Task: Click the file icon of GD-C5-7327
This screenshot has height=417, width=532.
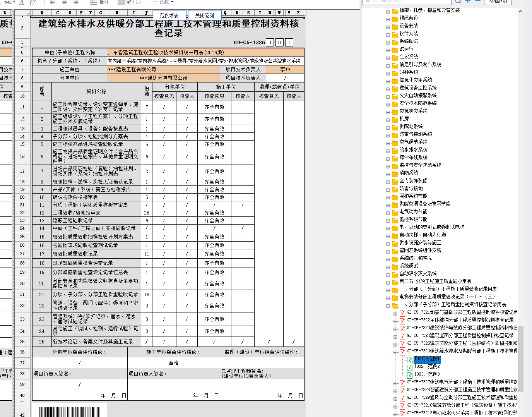Action: pos(402,383)
